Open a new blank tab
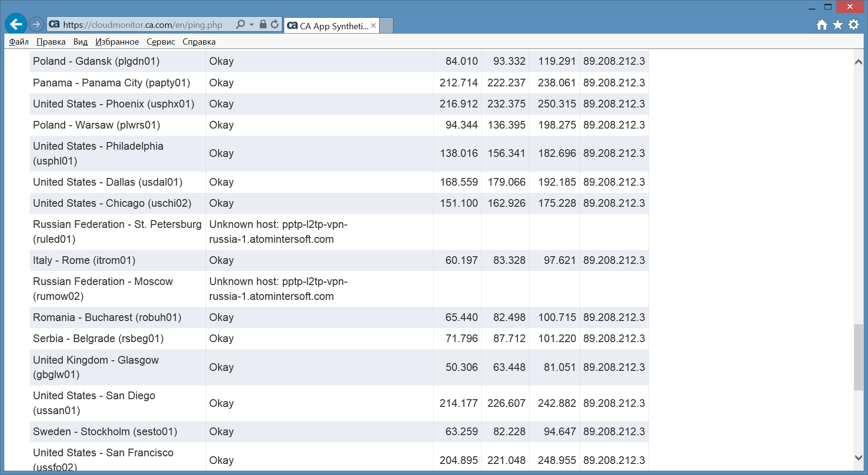 [x=386, y=25]
